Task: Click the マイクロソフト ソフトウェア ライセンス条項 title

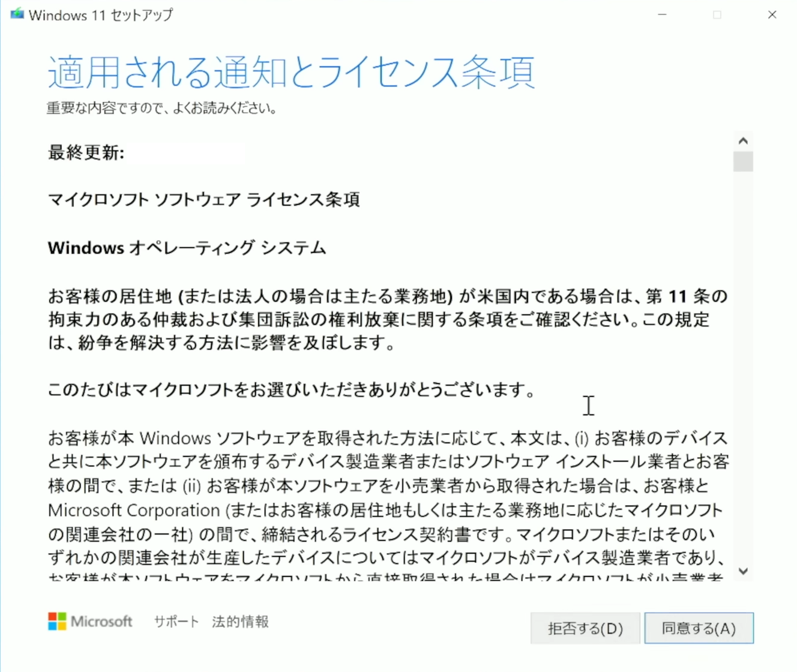Action: 203,199
